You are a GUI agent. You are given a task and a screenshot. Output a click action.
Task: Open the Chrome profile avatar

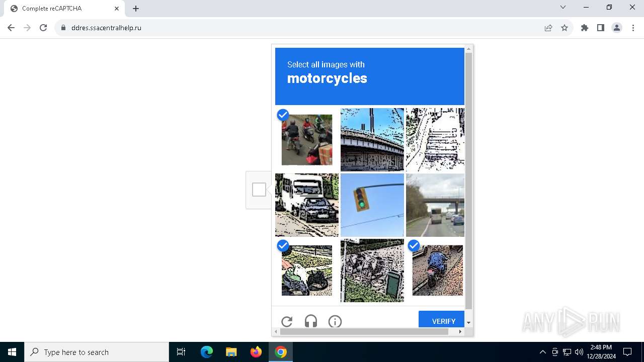pyautogui.click(x=617, y=28)
